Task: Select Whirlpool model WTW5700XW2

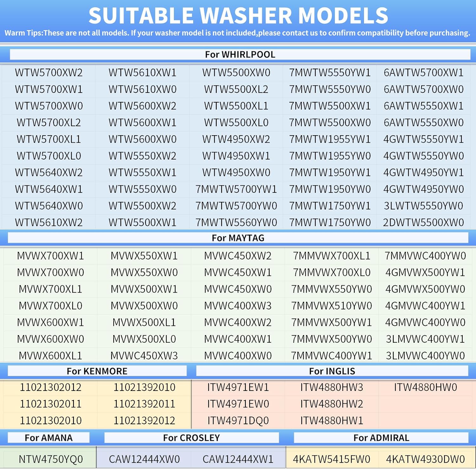Action: pos(49,73)
